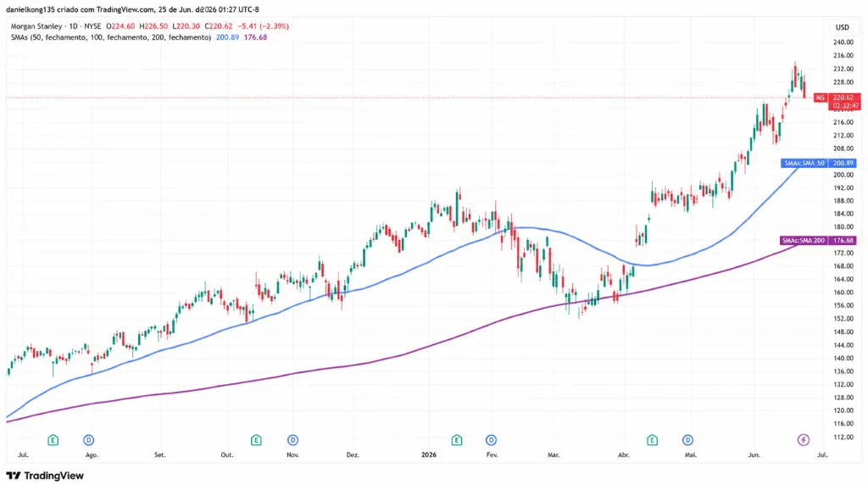The image size is (868, 485).
Task: Click the dividend D marker above Mai.
Action: 687,440
